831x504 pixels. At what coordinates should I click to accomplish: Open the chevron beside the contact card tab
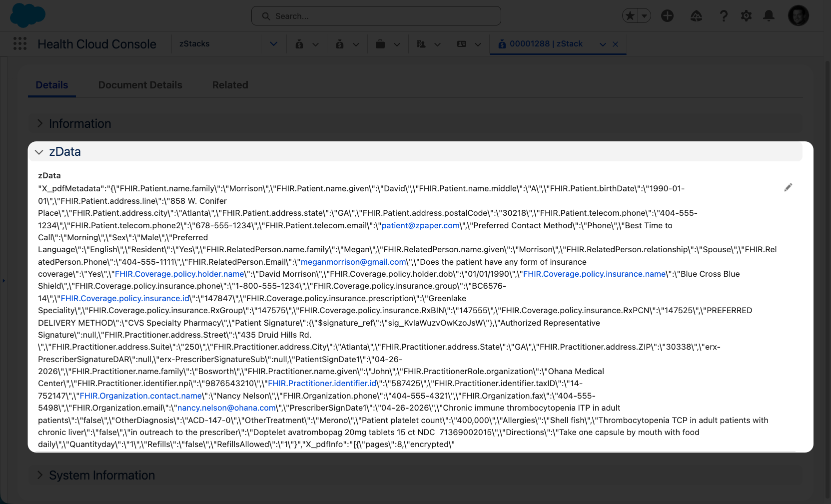pyautogui.click(x=478, y=44)
